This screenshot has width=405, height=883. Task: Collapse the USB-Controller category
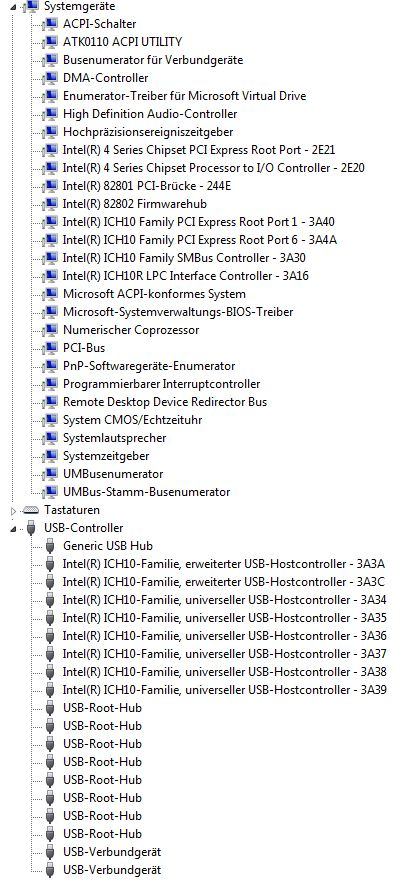14,528
